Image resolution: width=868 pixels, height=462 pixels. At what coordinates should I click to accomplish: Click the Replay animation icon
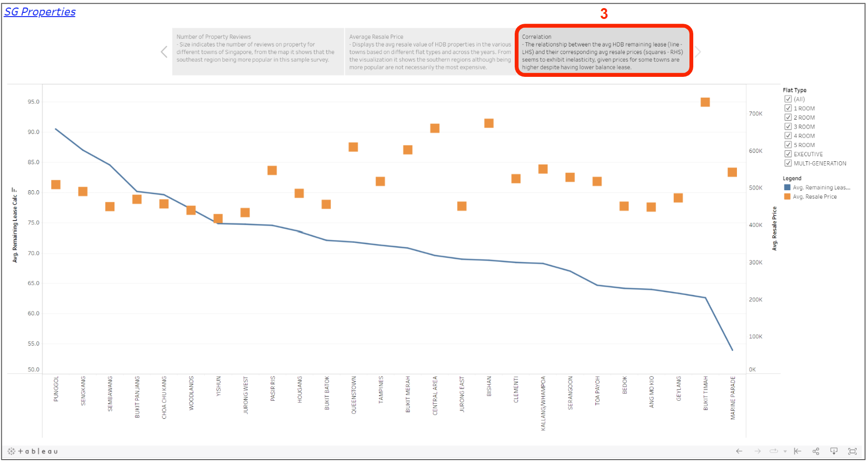coord(774,451)
